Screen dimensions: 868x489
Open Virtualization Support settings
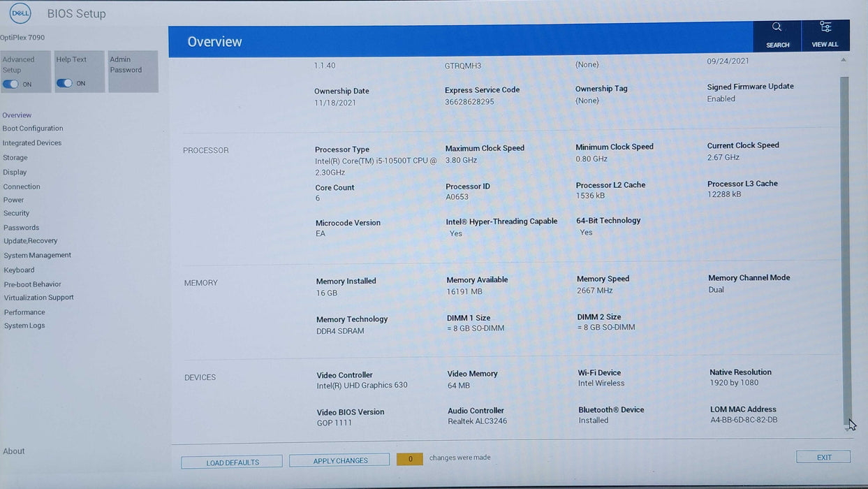click(38, 298)
